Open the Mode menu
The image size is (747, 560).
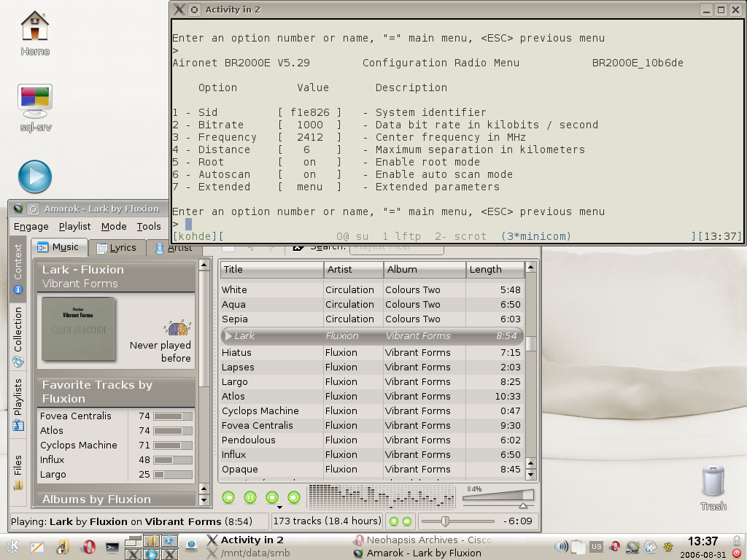coord(114,227)
